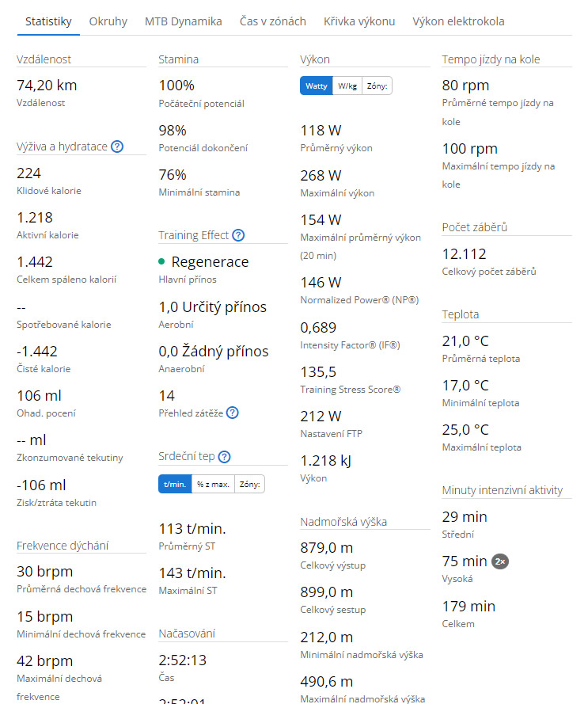The image size is (588, 704).
Task: Open the MTB Dynamika tab
Action: [x=184, y=21]
